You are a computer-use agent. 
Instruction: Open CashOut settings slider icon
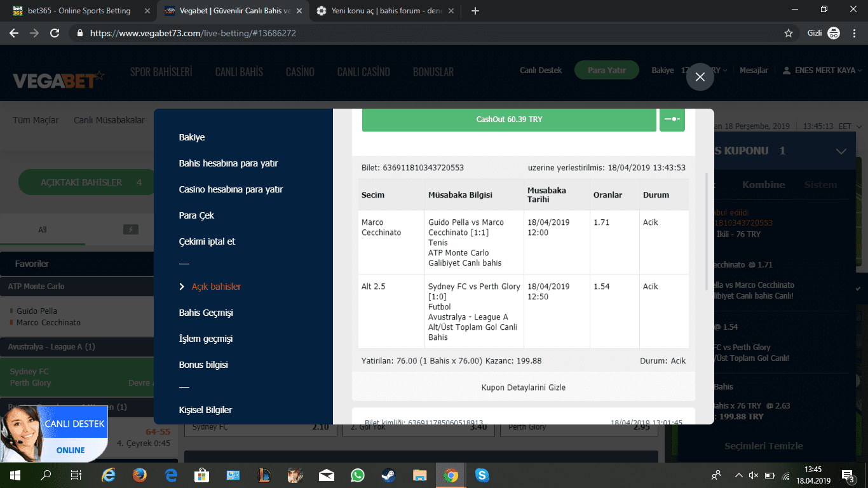coord(672,119)
